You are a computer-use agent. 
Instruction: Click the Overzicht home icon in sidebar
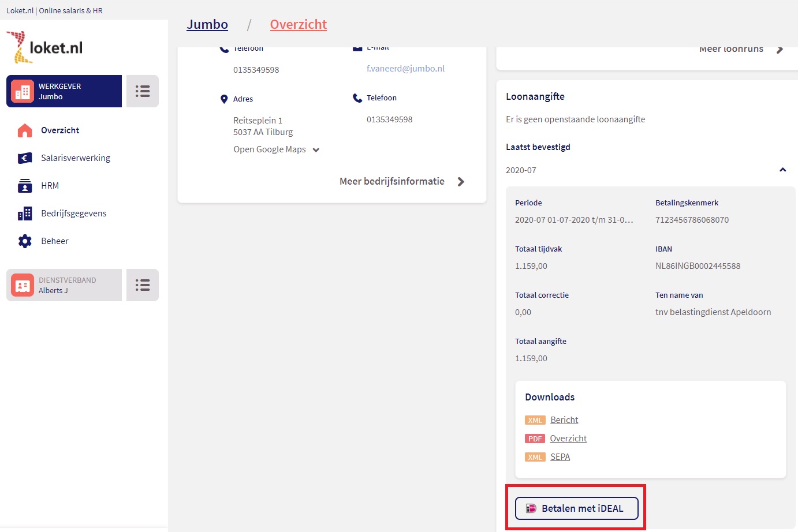click(x=25, y=130)
